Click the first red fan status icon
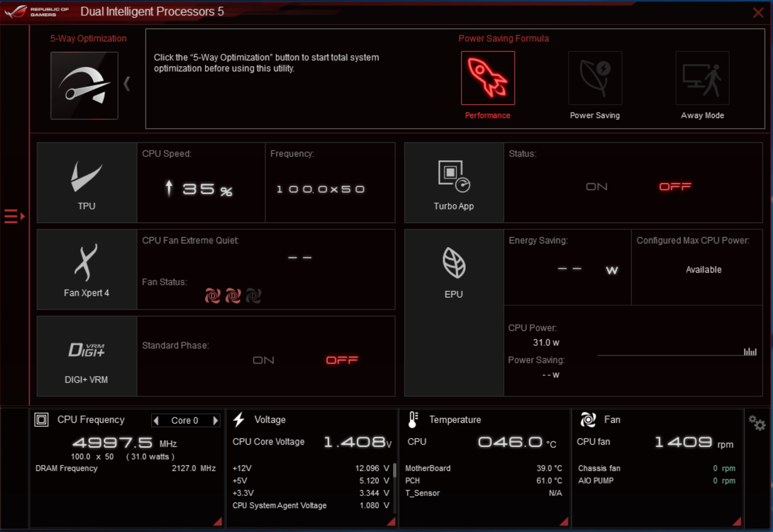Image resolution: width=773 pixels, height=532 pixels. (212, 295)
